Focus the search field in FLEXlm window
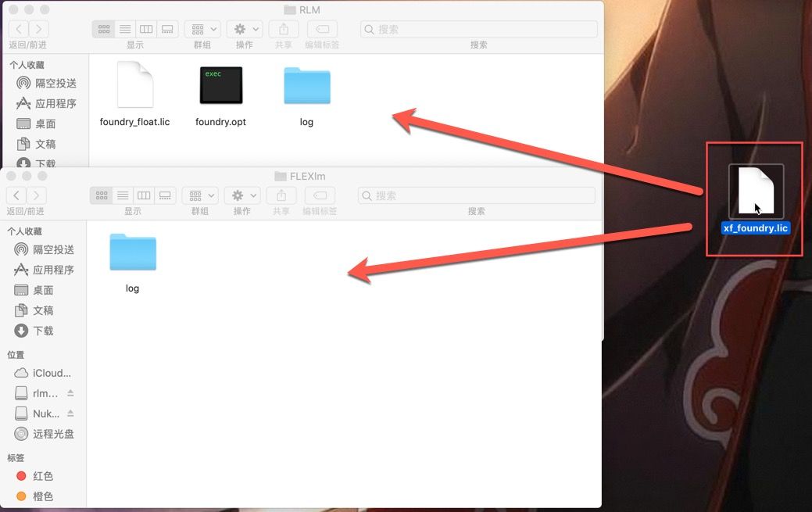Screen dimensions: 812x512 477,195
